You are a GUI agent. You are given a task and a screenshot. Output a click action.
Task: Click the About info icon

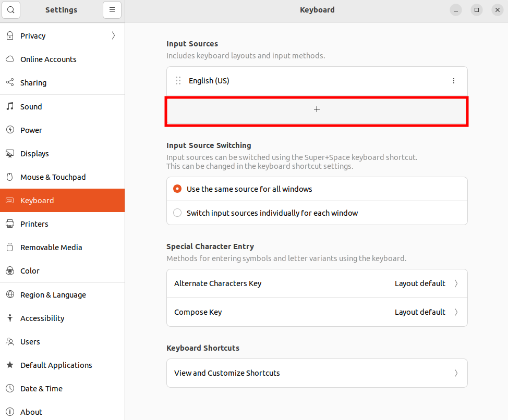click(x=10, y=412)
